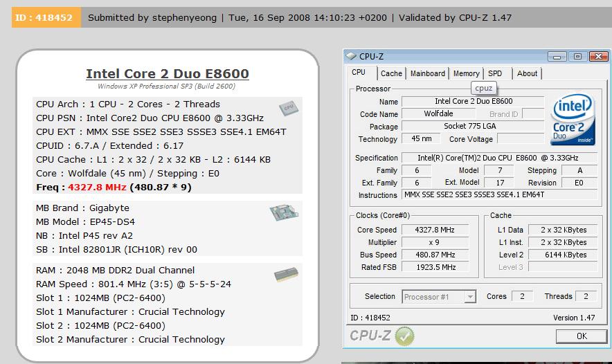Click the 'NB : Intel P45 rev A2' line
612x364 pixels.
[x=84, y=236]
